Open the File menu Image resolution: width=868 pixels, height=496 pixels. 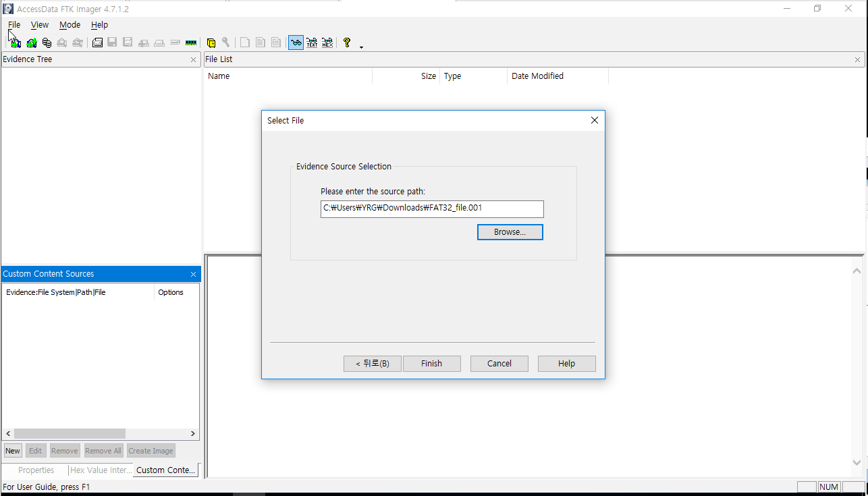click(x=14, y=24)
